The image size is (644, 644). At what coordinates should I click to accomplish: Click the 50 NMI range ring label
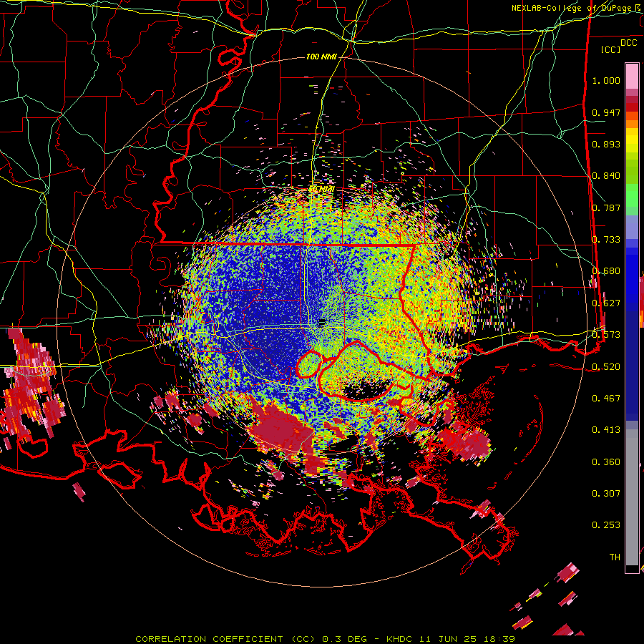point(321,189)
